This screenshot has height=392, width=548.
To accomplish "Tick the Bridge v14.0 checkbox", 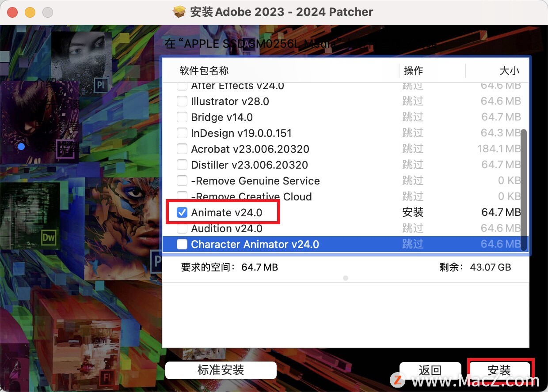I will pos(182,117).
